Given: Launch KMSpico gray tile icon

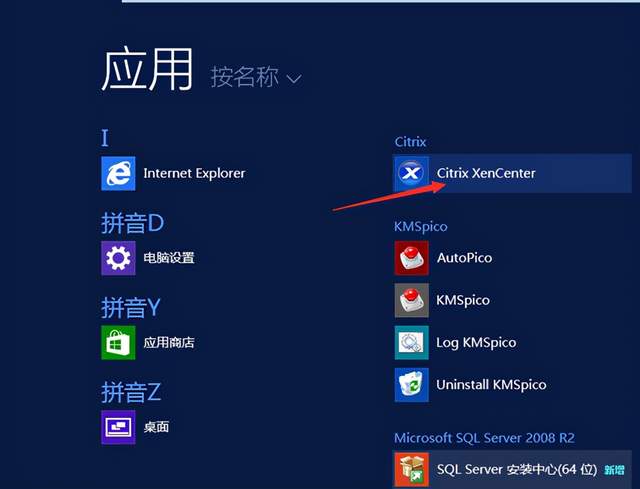Looking at the screenshot, I should click(411, 300).
